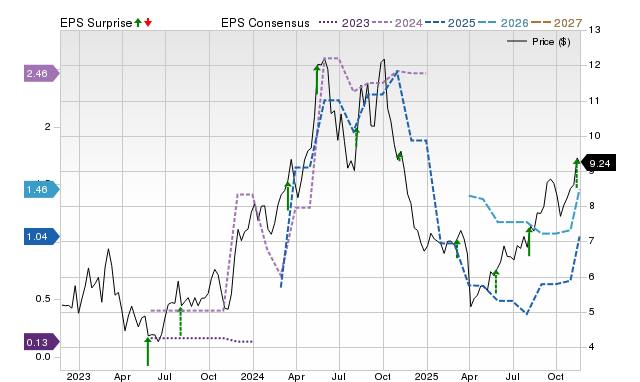Select the 2026 EPS Consensus legend entry
Screen dimensions: 640x382
[503, 23]
